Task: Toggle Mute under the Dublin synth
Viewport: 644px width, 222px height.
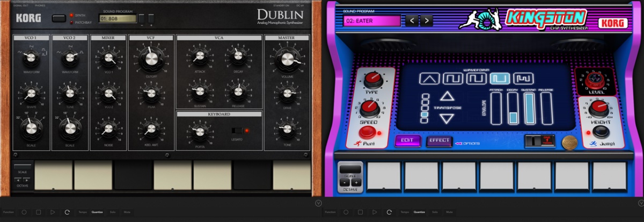Action: (127, 212)
